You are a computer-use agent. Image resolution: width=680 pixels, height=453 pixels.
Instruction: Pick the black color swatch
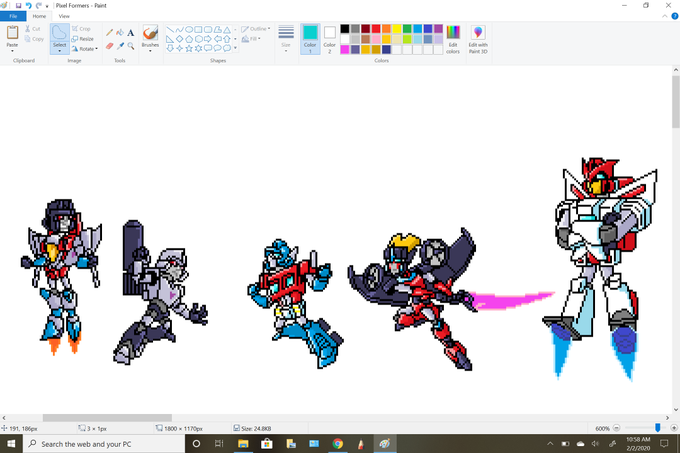345,29
